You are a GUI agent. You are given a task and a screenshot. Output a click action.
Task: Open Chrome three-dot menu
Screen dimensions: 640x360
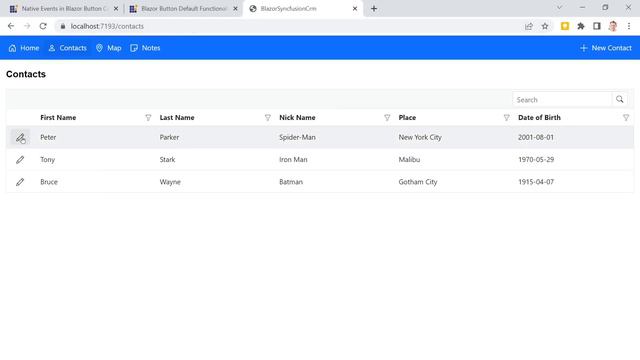tap(629, 26)
